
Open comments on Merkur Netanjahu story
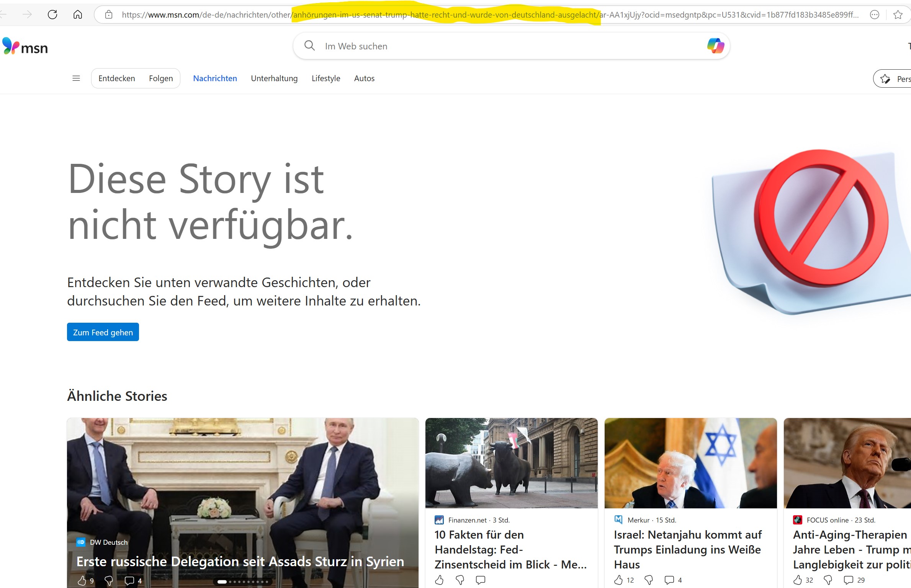point(669,580)
